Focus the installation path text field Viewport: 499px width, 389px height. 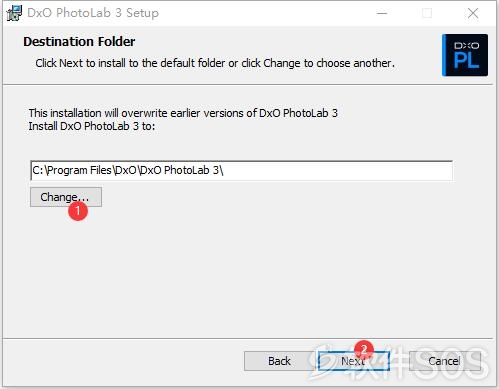241,170
